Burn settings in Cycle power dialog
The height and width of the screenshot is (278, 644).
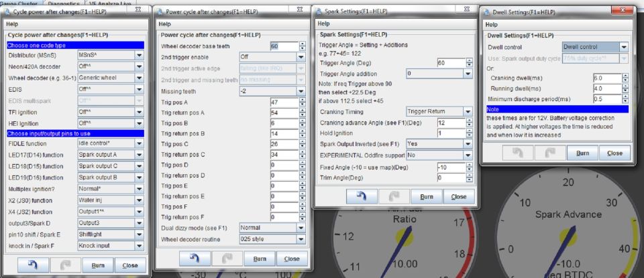coord(98,265)
